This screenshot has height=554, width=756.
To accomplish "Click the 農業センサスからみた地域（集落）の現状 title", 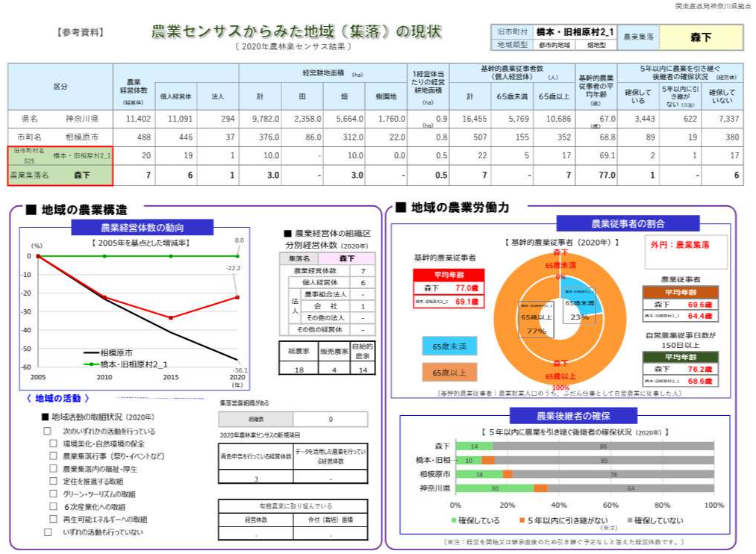I will [x=296, y=31].
